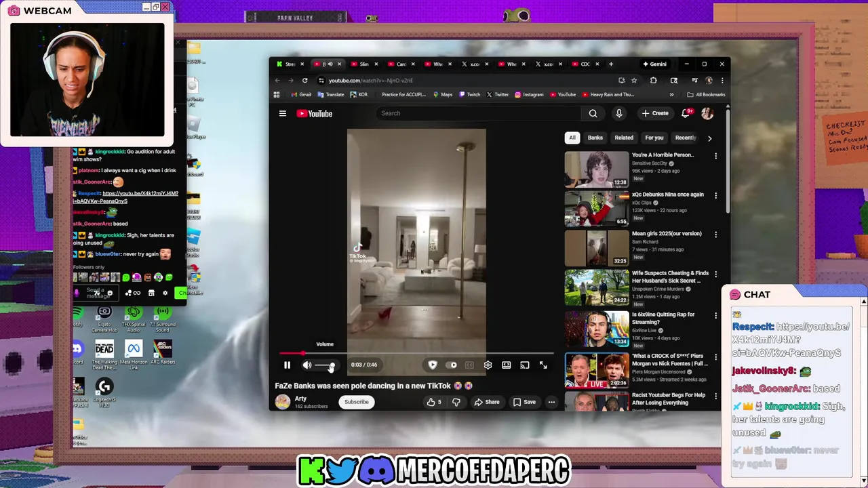Viewport: 868px width, 488px height.
Task: Select the Recently filter chip
Action: point(685,138)
